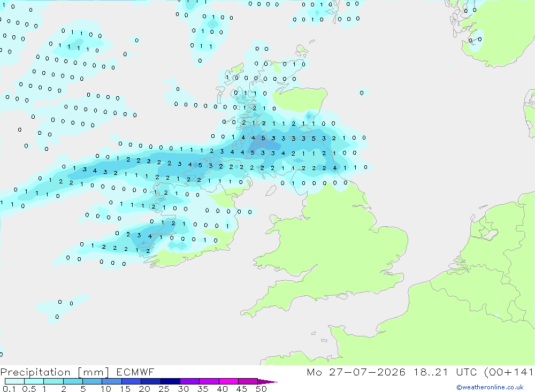The width and height of the screenshot is (535, 392).
Task: Pick the legend swatch between 30 and 35
Action: pyautogui.click(x=189, y=381)
